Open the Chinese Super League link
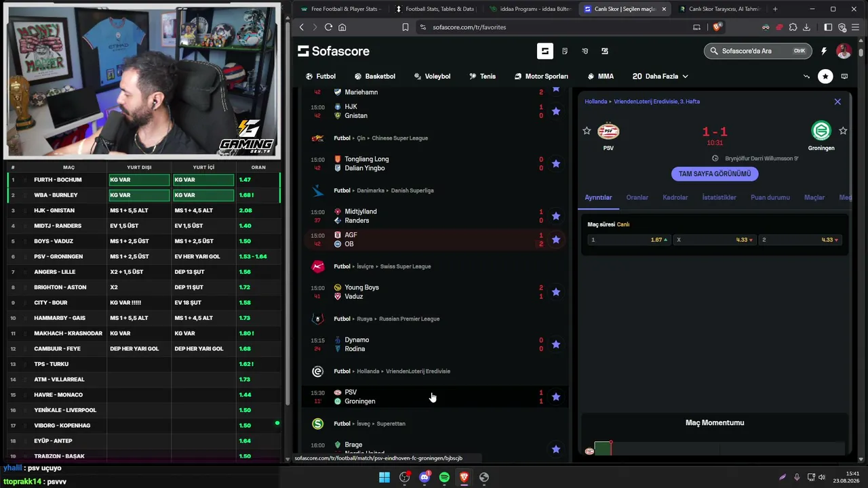This screenshot has height=488, width=868. 399,138
